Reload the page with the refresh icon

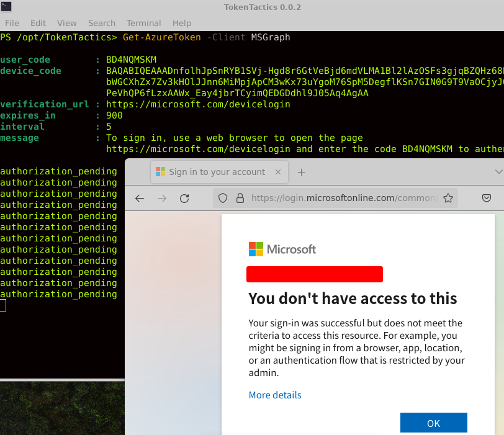184,199
